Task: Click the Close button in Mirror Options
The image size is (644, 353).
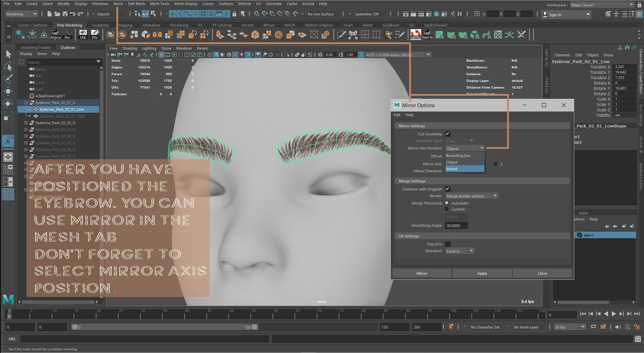Action: [542, 273]
